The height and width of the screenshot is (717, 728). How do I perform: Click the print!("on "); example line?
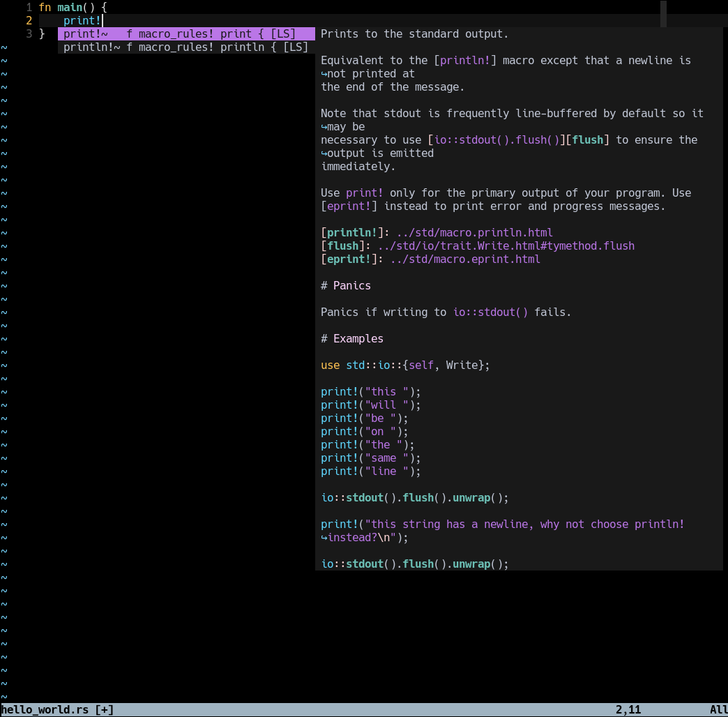coord(365,432)
